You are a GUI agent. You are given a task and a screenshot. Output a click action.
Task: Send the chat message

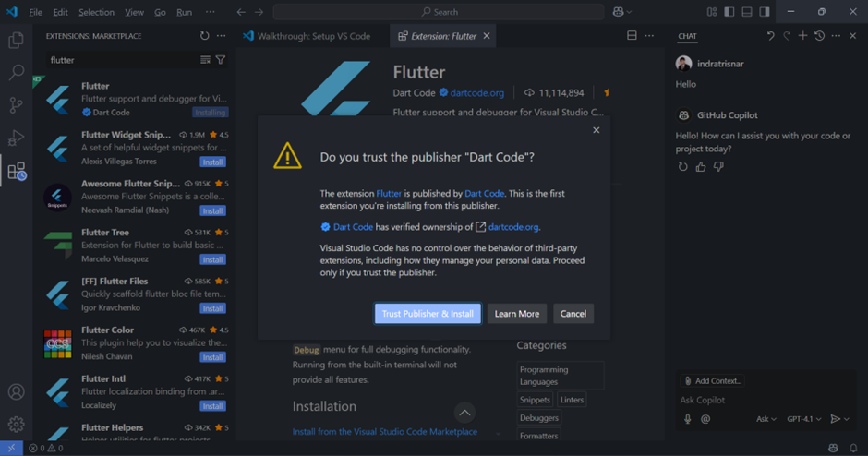point(836,419)
